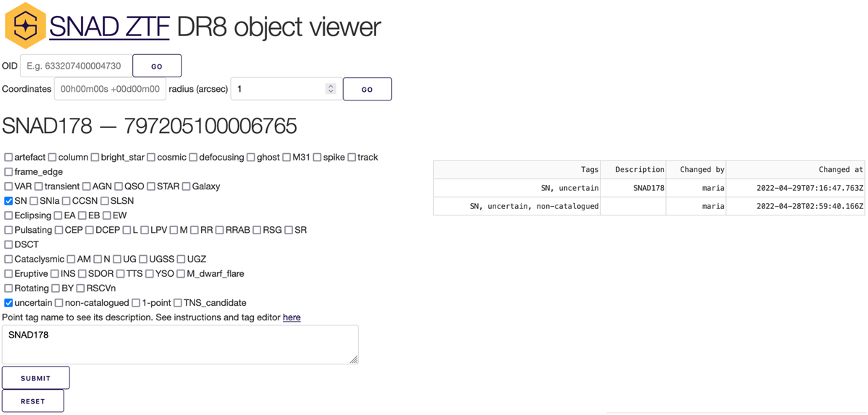This screenshot has width=868, height=415.
Task: Check the TNS_candidate checkbox
Action: (178, 303)
